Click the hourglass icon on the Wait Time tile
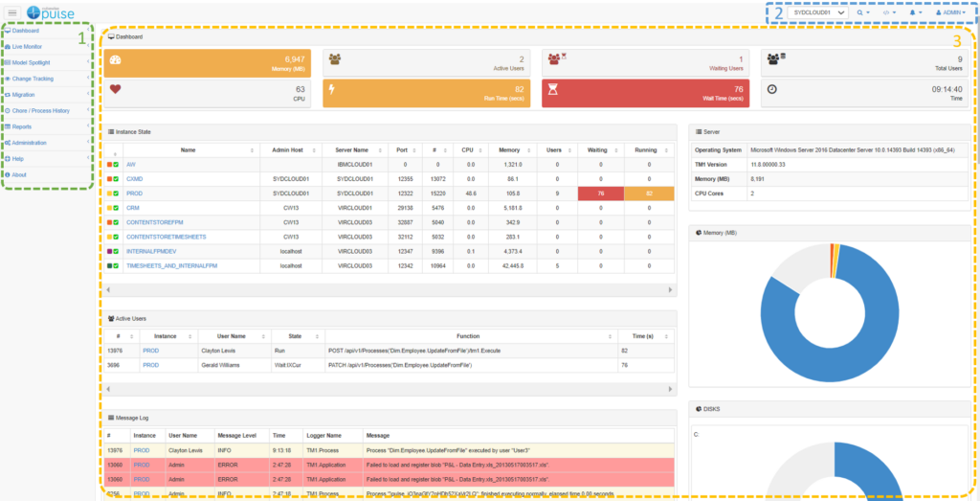Image resolution: width=980 pixels, height=501 pixels. coord(553,92)
